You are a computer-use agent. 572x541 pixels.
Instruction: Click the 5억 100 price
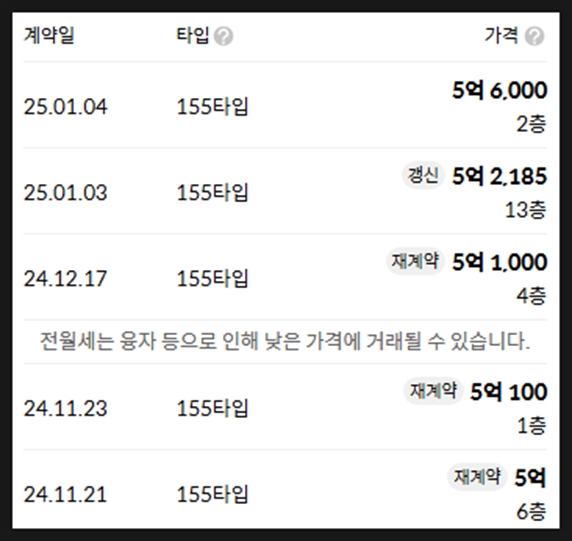(509, 392)
